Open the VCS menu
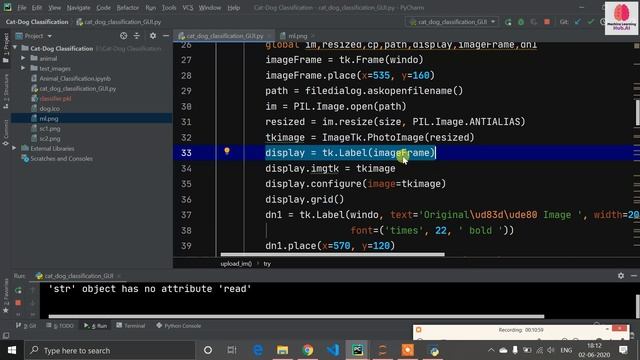 [x=188, y=8]
